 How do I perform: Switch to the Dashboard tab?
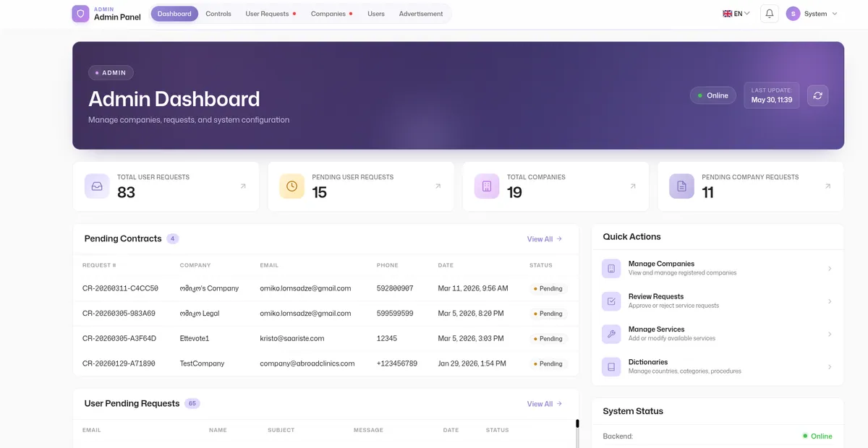click(x=174, y=14)
